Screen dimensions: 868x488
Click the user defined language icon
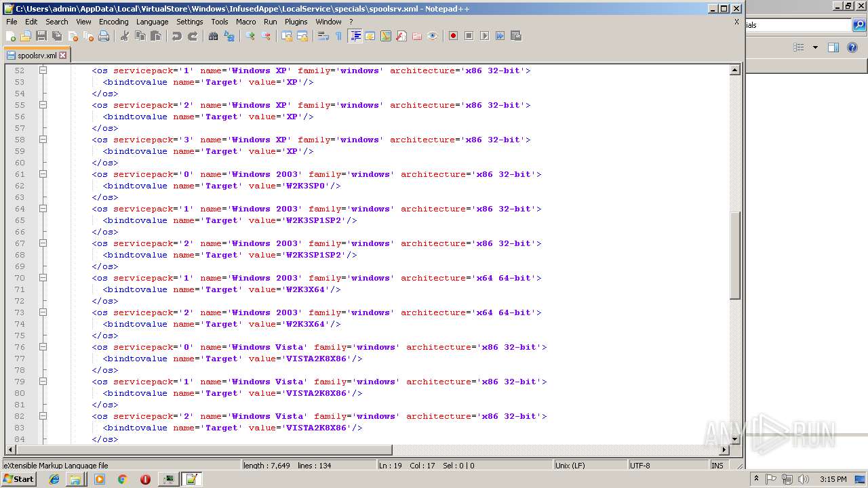[370, 36]
